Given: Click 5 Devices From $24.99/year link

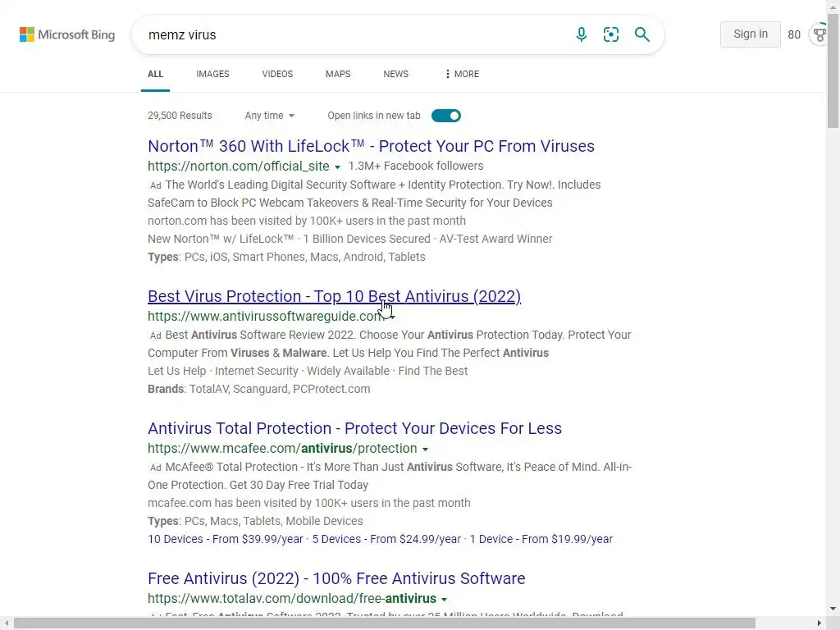Looking at the screenshot, I should click(x=386, y=540).
